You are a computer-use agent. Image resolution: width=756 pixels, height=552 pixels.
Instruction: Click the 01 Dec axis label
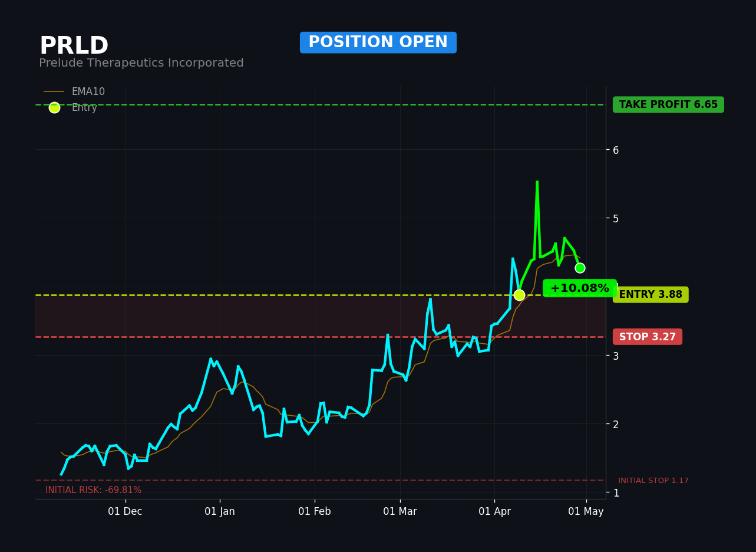(125, 512)
